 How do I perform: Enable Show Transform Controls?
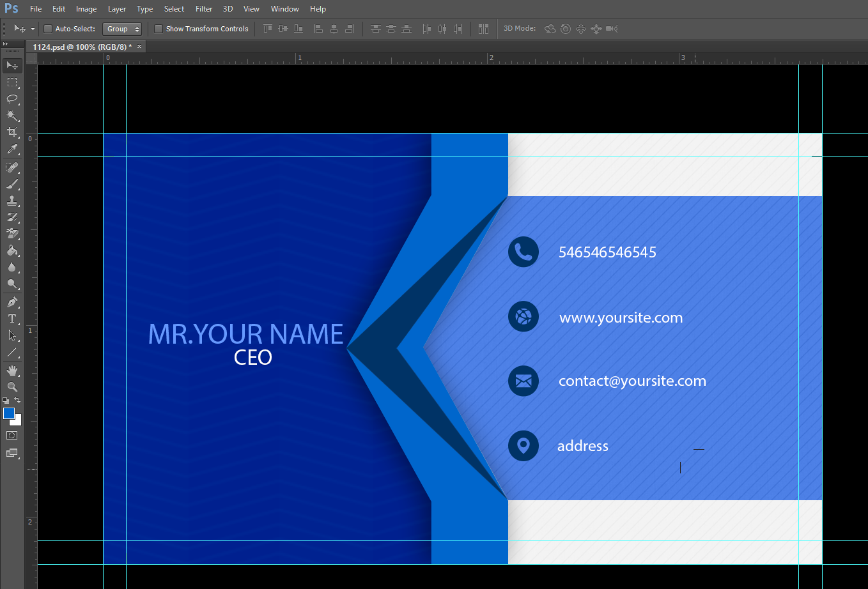(158, 29)
